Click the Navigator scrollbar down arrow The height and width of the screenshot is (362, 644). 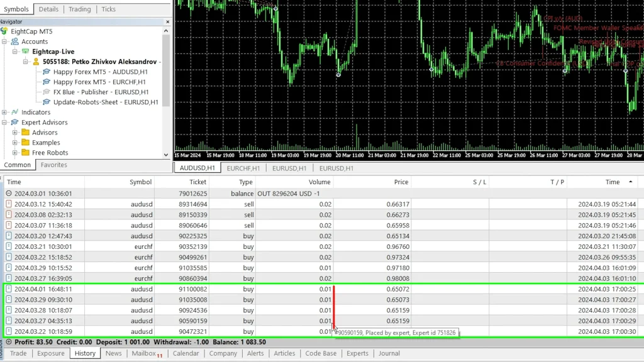167,155
